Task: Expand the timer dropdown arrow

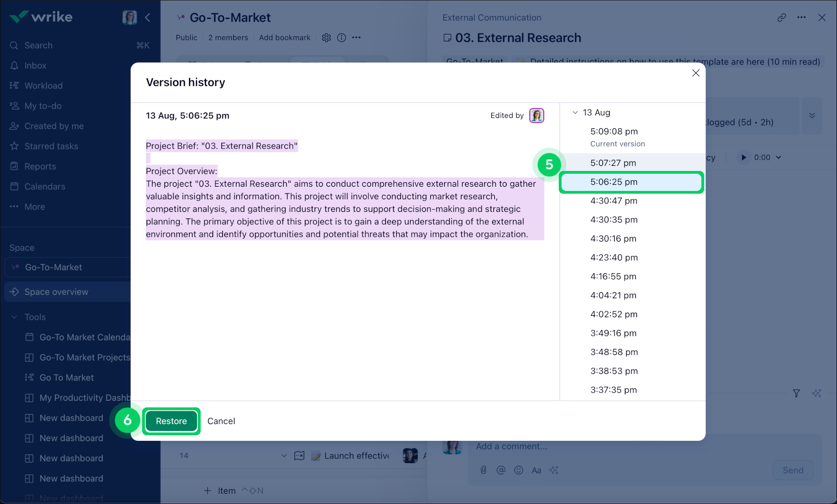Action: point(779,157)
